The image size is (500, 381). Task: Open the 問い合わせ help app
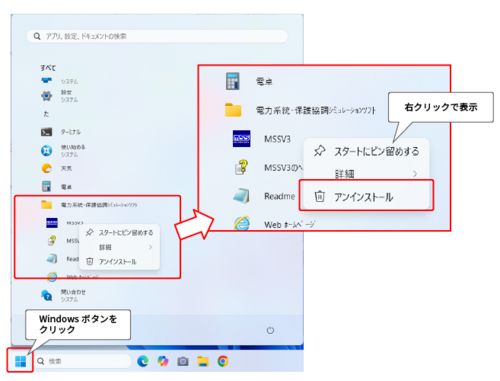[x=46, y=295]
